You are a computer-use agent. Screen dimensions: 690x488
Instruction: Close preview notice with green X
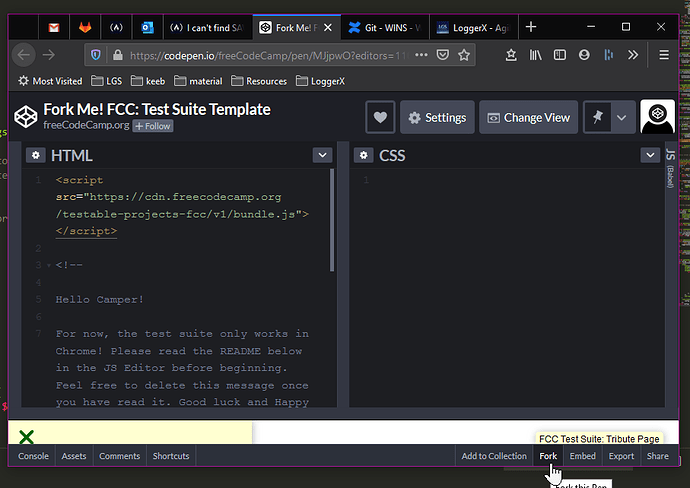(x=26, y=437)
